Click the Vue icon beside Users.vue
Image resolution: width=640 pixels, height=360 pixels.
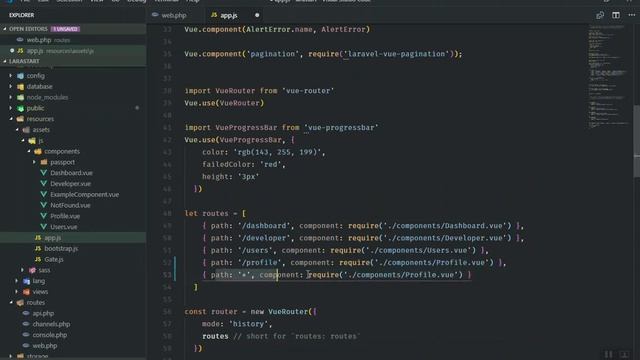point(43,227)
